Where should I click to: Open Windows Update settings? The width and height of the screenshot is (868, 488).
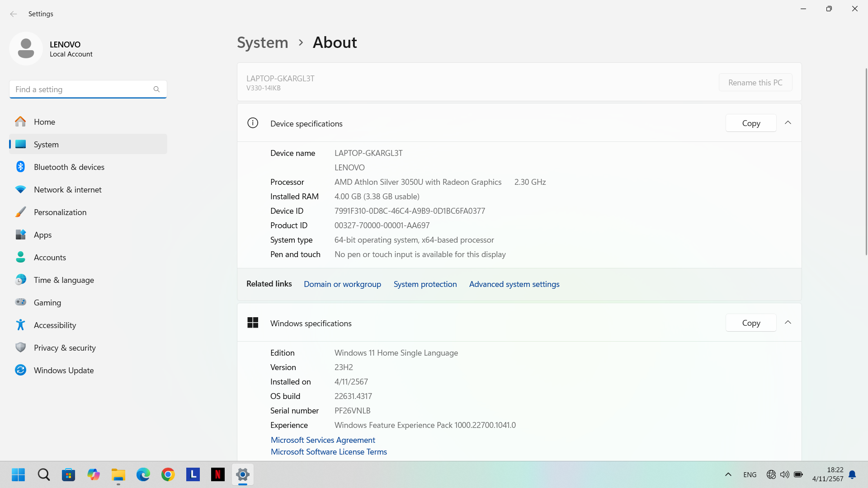click(x=88, y=370)
